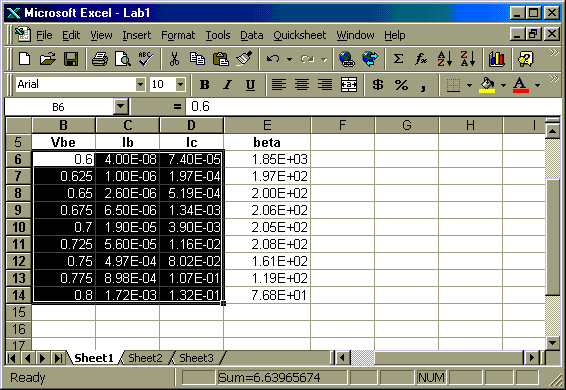Click the Redo arrow icon
The image size is (566, 390).
pyautogui.click(x=307, y=59)
